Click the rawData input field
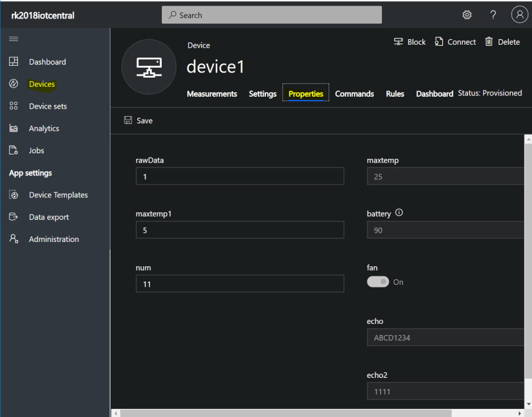532x417 pixels. (x=240, y=176)
